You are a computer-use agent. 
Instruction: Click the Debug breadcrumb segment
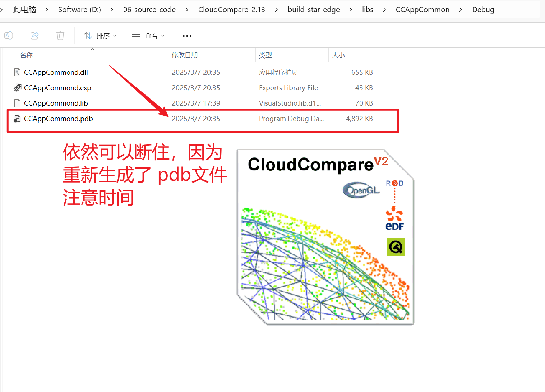click(x=483, y=10)
